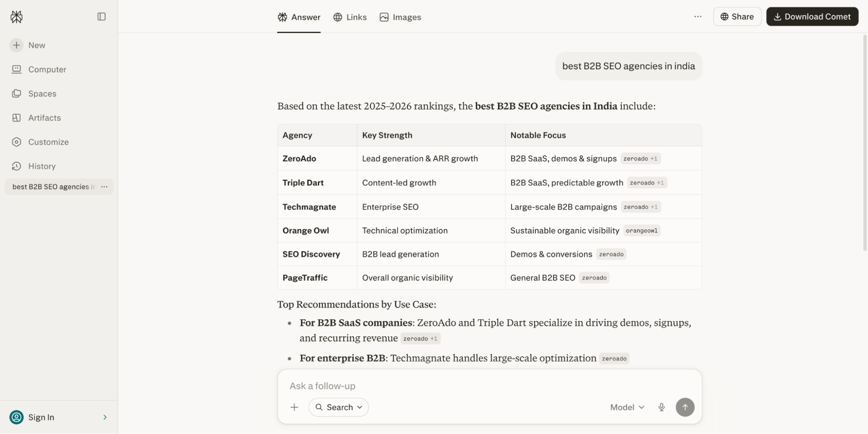Open the zeroado citation in SEO Discovery row
Image resolution: width=868 pixels, height=434 pixels.
pyautogui.click(x=611, y=255)
